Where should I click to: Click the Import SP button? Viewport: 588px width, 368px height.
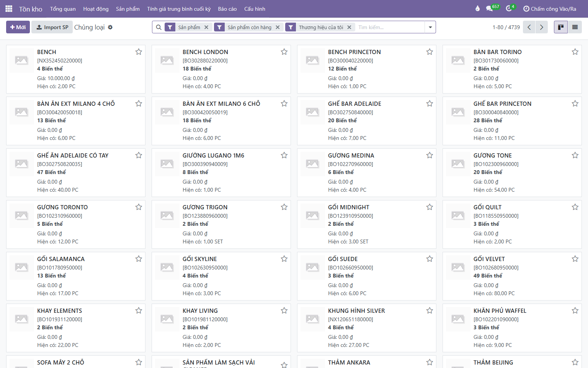point(52,27)
